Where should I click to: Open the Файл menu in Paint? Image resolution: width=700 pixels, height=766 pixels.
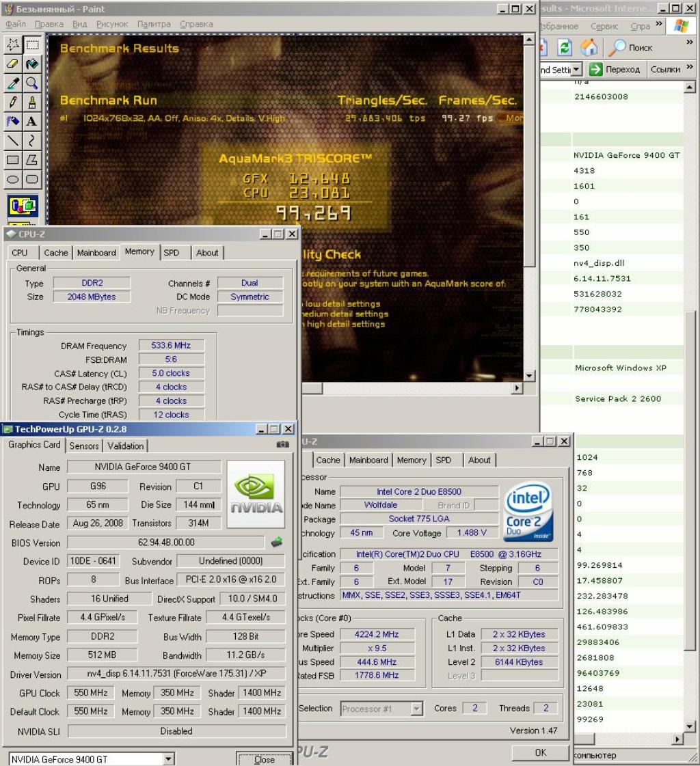16,24
